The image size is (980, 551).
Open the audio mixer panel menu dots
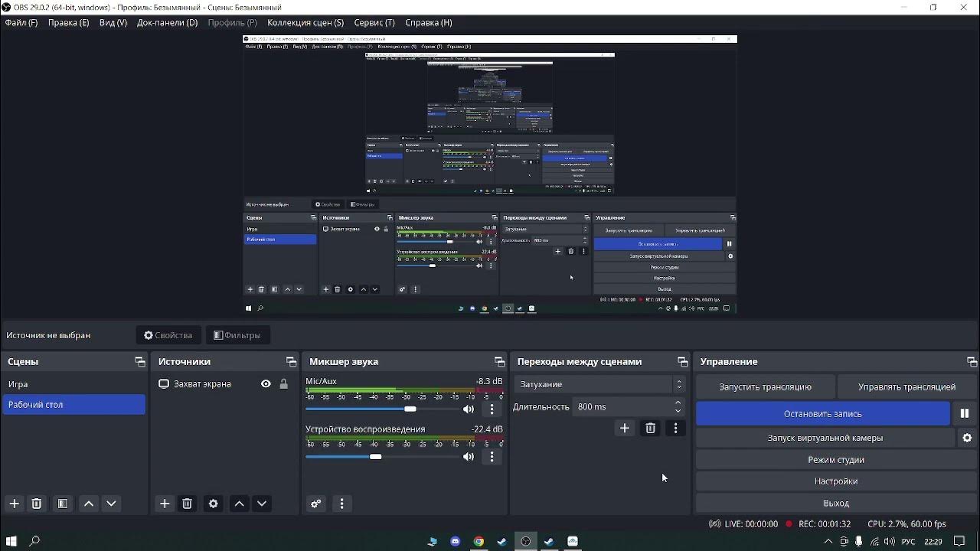click(x=342, y=504)
